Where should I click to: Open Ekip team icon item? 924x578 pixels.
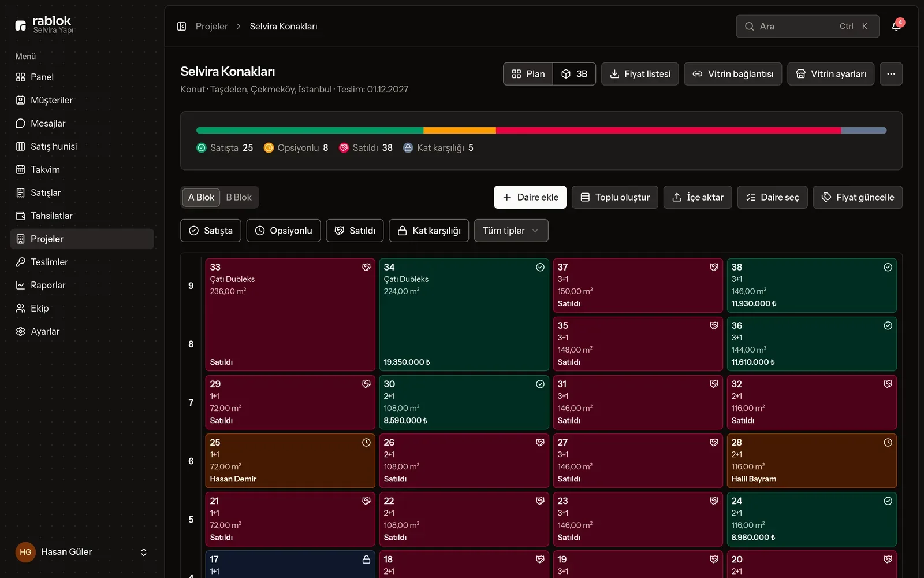[21, 308]
